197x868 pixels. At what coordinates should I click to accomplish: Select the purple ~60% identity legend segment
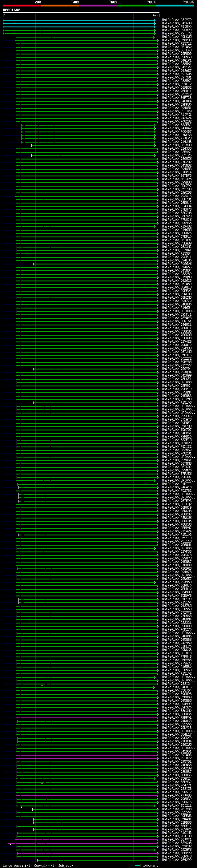pyautogui.click(x=99, y=6)
